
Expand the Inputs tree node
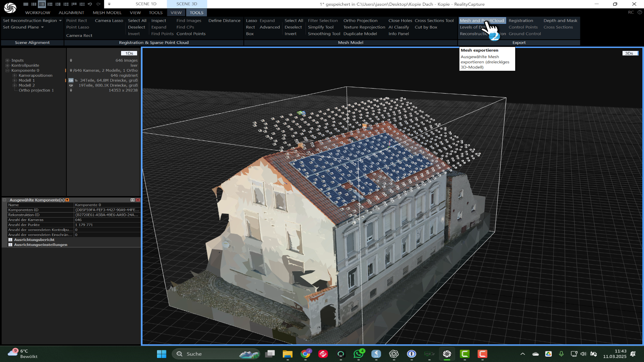[7, 61]
